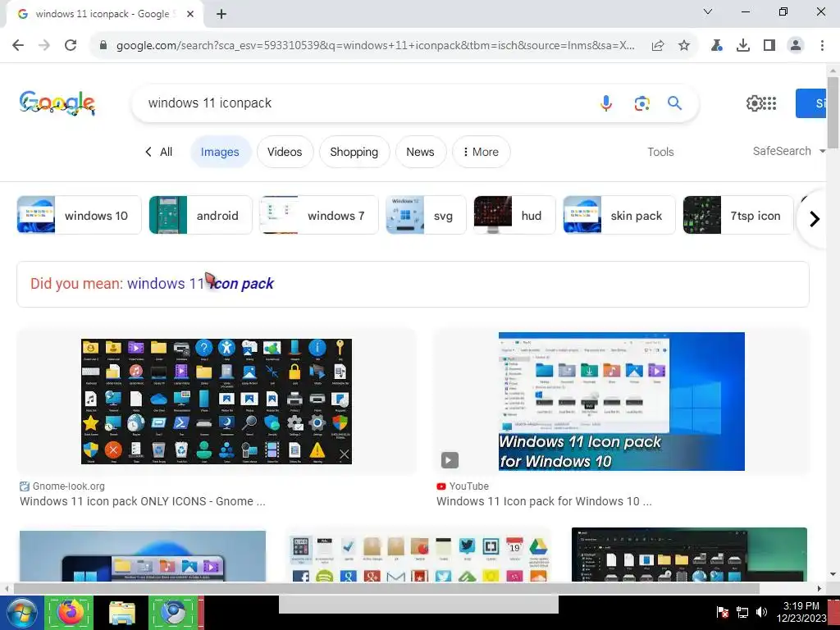This screenshot has height=630, width=840.
Task: Click the horizontal page scrollbar
Action: (386, 588)
